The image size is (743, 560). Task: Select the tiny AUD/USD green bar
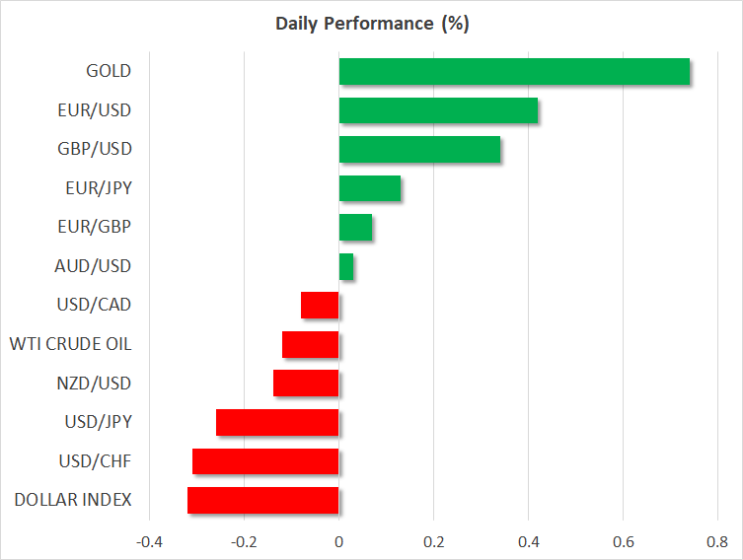point(346,266)
